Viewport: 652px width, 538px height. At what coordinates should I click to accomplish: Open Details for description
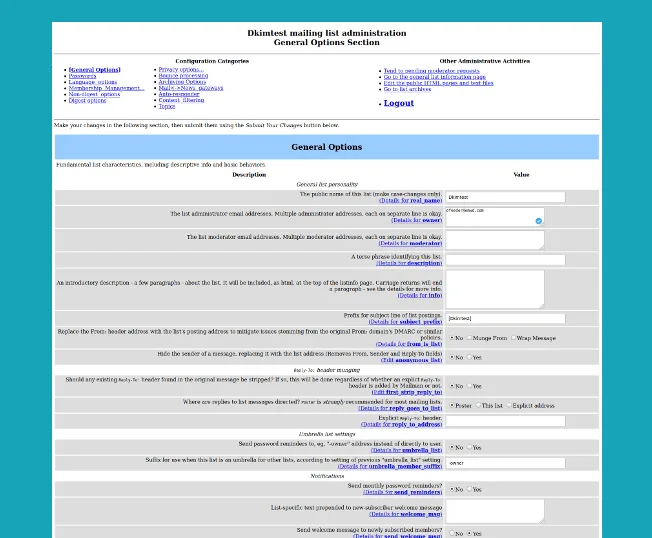[409, 263]
